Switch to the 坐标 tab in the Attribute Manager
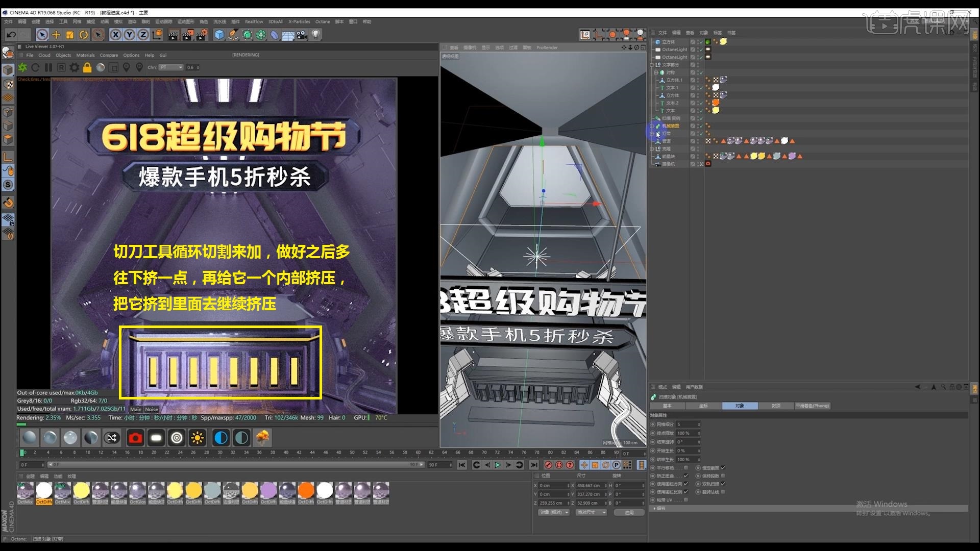Viewport: 980px width, 551px height. pos(703,406)
